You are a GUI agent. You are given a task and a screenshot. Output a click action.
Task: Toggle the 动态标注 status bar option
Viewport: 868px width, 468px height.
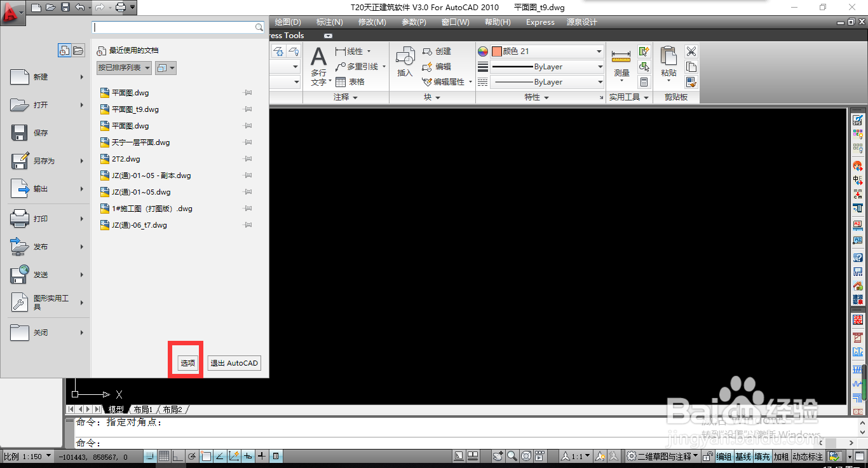(x=808, y=457)
